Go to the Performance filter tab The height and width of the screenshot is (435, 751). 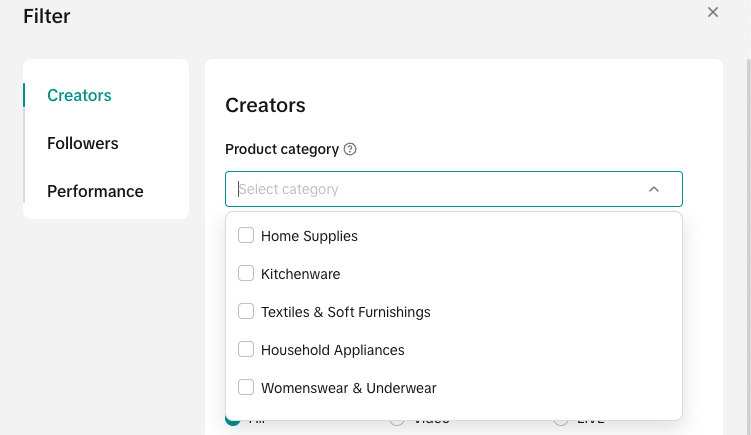click(95, 191)
